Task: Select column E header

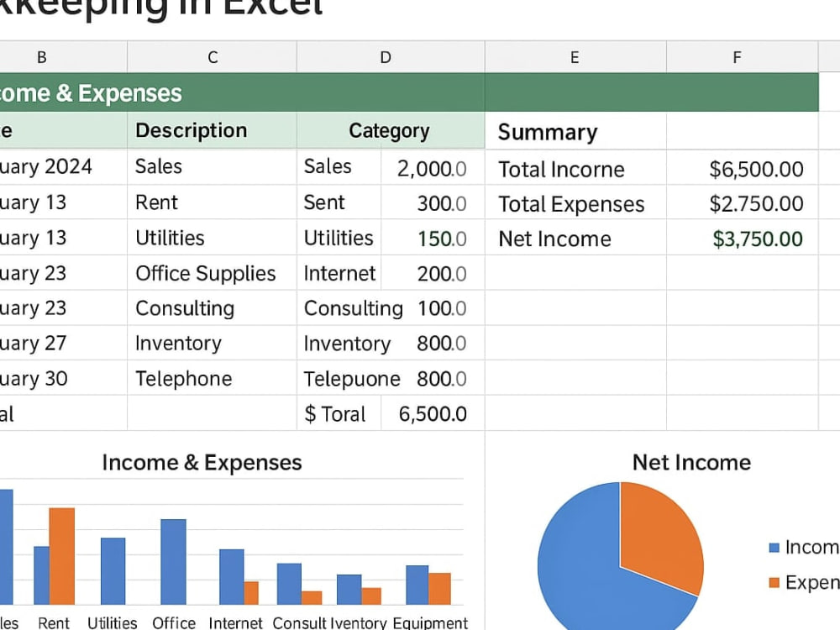Action: pos(575,57)
